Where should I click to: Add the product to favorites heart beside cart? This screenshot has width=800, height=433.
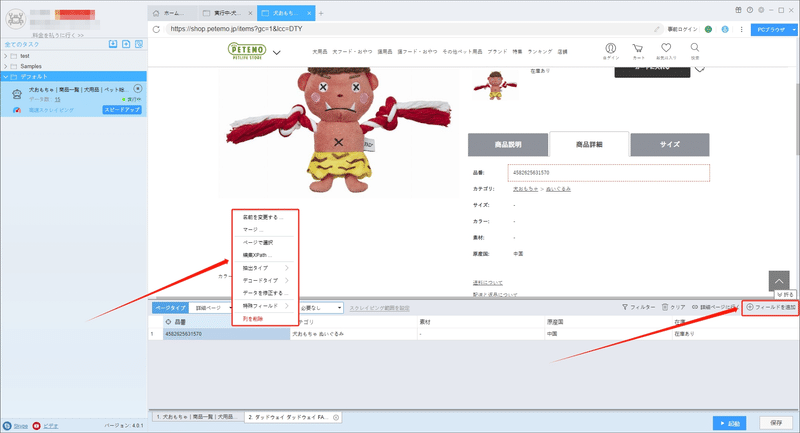(700, 69)
